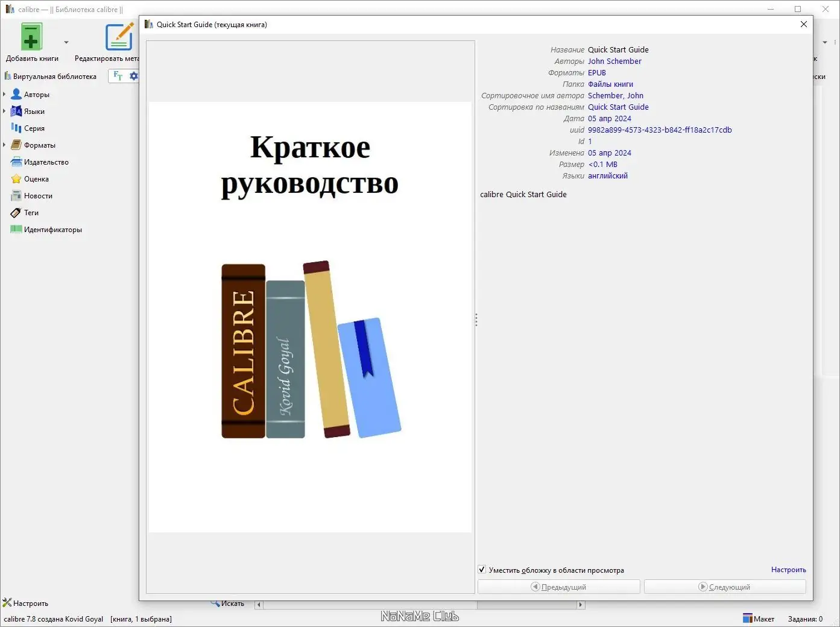Select the Серия category label
This screenshot has width=840, height=627.
coord(34,128)
